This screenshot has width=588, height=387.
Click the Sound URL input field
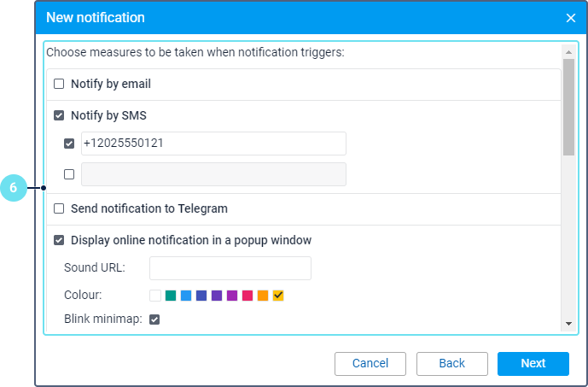pyautogui.click(x=230, y=268)
